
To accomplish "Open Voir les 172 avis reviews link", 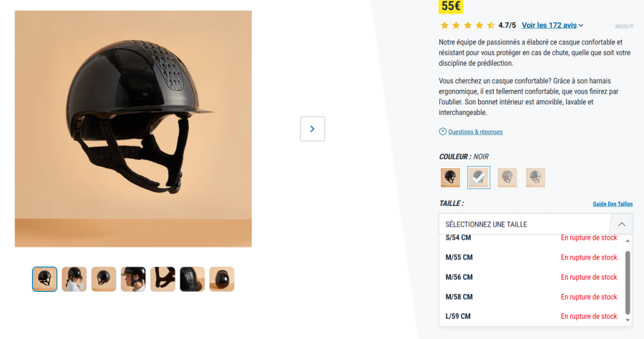I will (549, 26).
